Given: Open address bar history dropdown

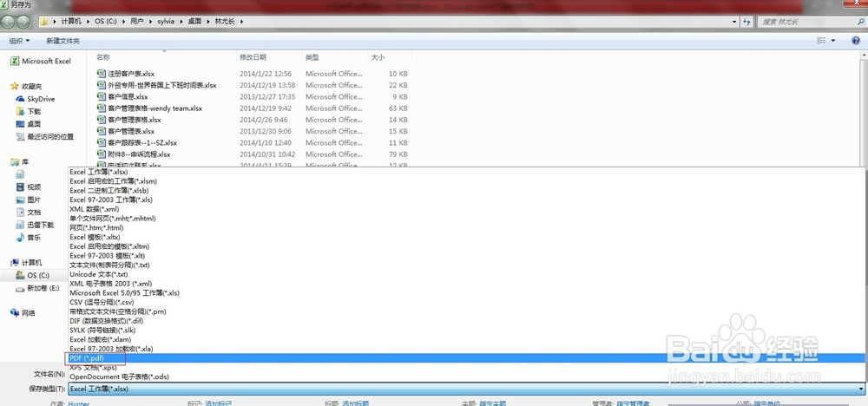Looking at the screenshot, I should coord(734,22).
